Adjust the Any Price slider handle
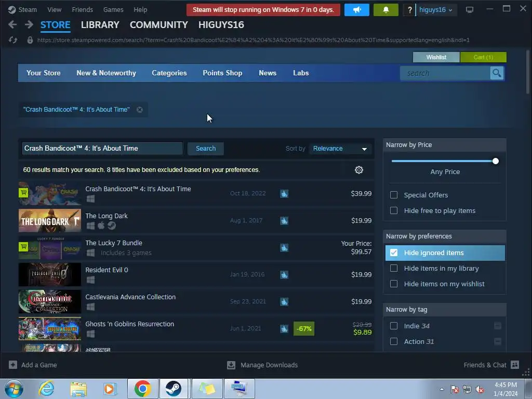Image resolution: width=532 pixels, height=399 pixels. click(496, 161)
